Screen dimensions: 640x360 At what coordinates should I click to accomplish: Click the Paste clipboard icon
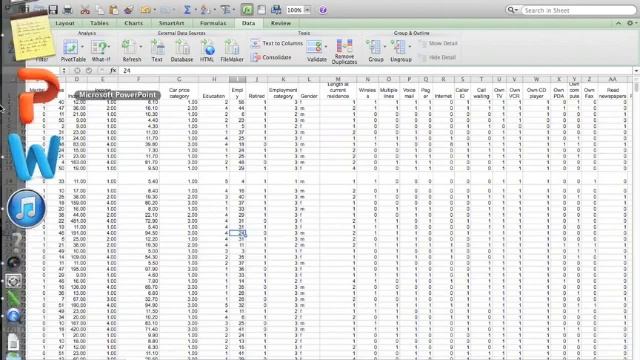click(x=114, y=9)
